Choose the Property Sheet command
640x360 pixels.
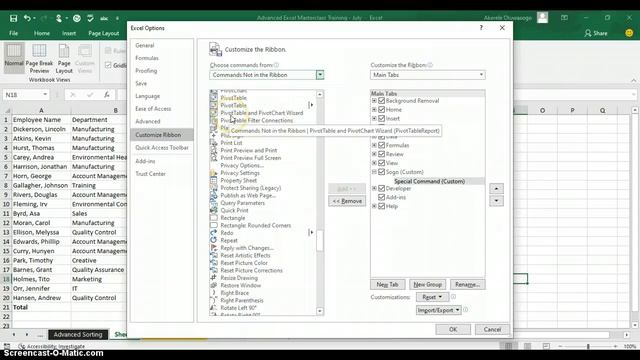coord(238,180)
